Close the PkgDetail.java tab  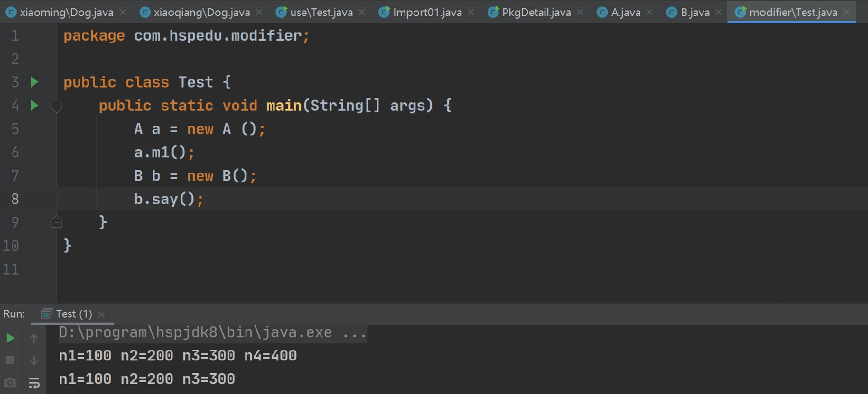click(580, 12)
